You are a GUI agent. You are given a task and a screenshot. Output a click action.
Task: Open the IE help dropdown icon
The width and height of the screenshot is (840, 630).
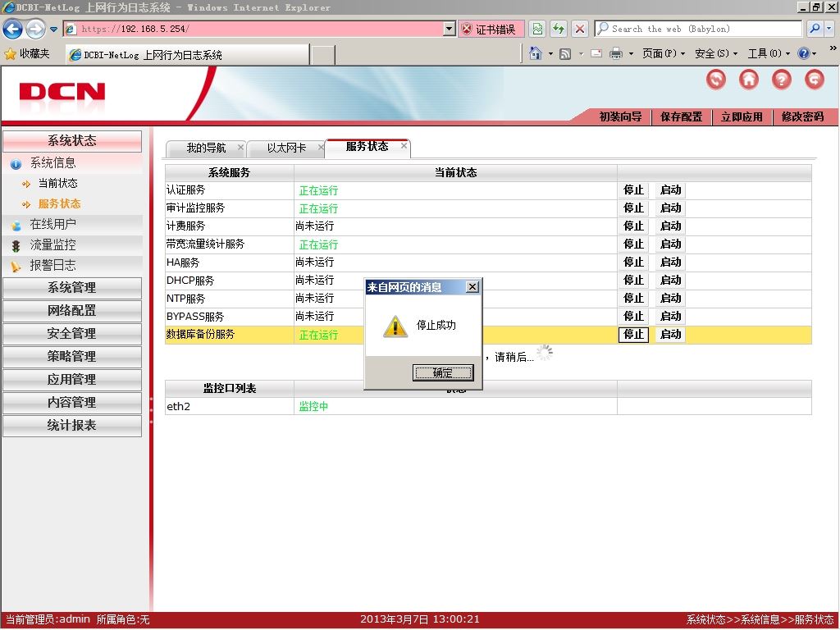(x=807, y=53)
